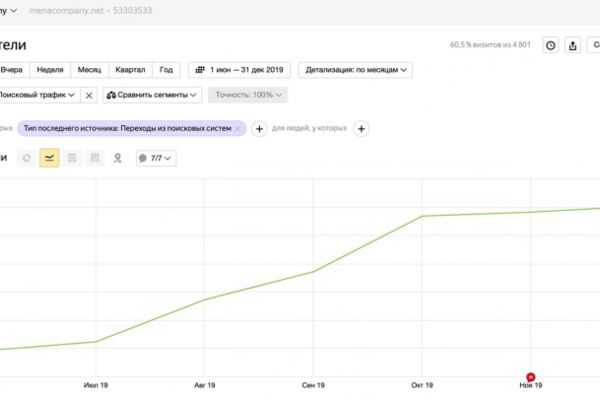Viewport: 600px width, 400px height.
Task: Open the history clock icon
Action: 551,45
